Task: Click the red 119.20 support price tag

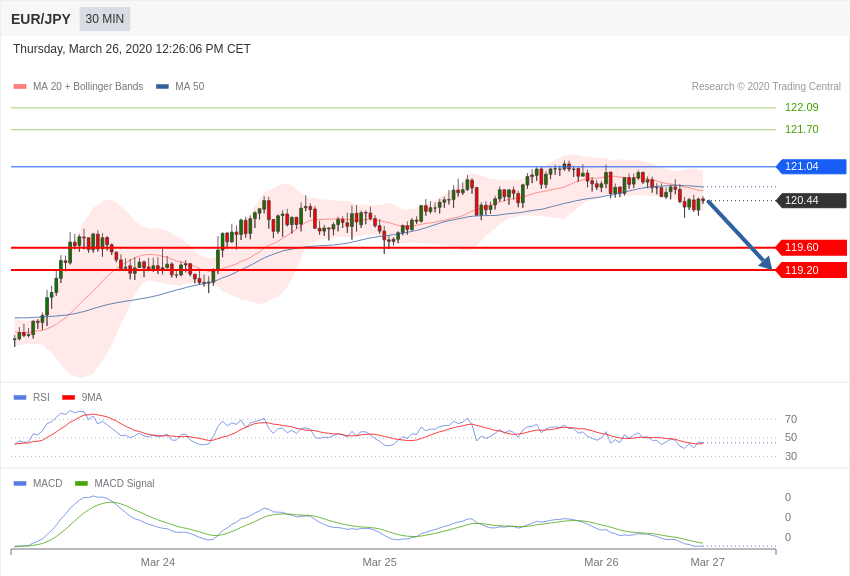Action: tap(812, 270)
